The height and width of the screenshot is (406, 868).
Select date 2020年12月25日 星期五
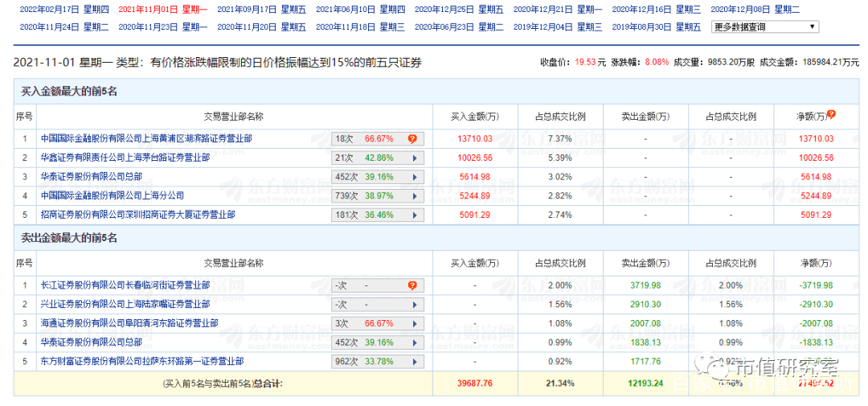point(460,10)
